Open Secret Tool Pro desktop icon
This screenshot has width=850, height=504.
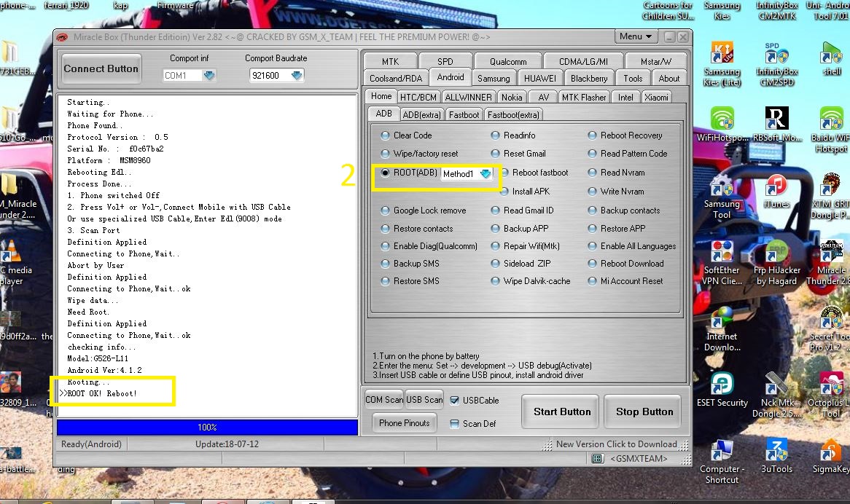coord(830,329)
